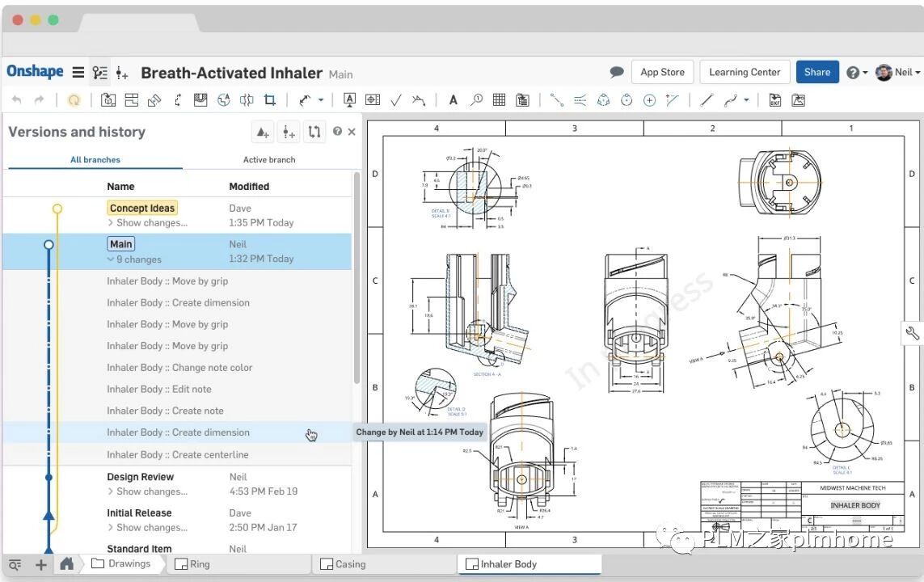Switch to the All branches tab

tap(95, 159)
